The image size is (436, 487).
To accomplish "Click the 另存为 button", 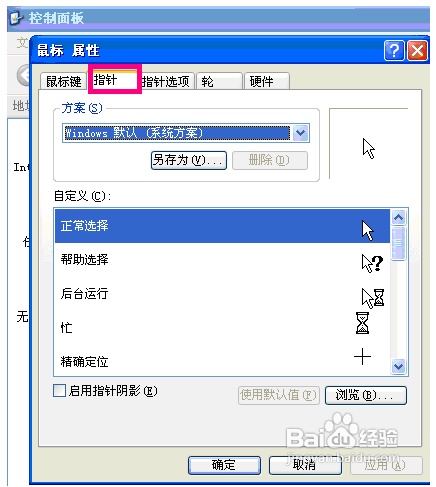I will [189, 160].
